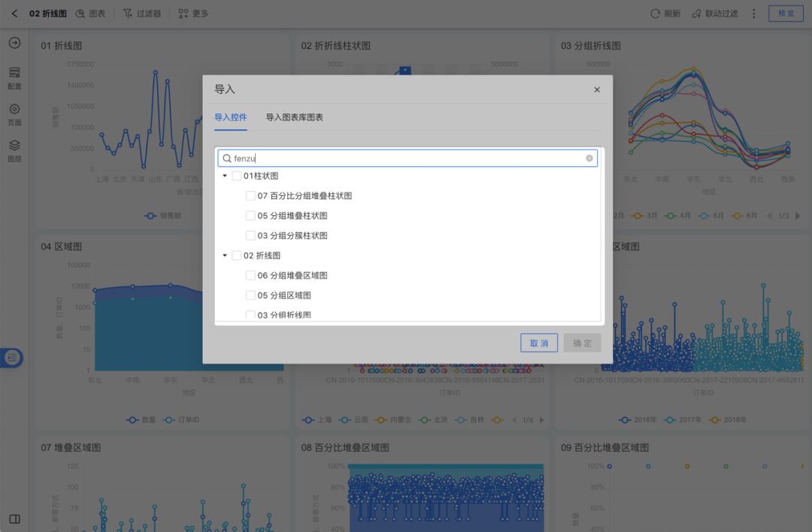This screenshot has width=812, height=532.
Task: Select the 06 分组堆叠区域图 checkbox
Action: click(250, 275)
